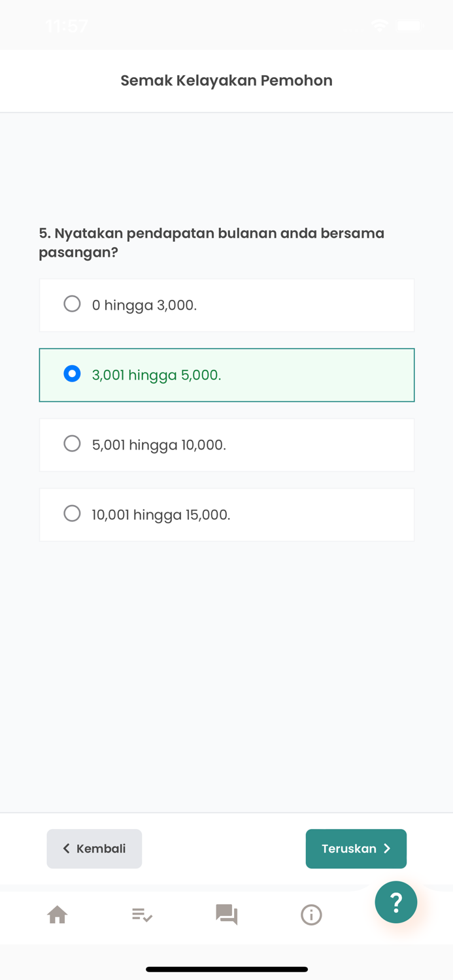Tap the floating question mark help button

click(395, 902)
